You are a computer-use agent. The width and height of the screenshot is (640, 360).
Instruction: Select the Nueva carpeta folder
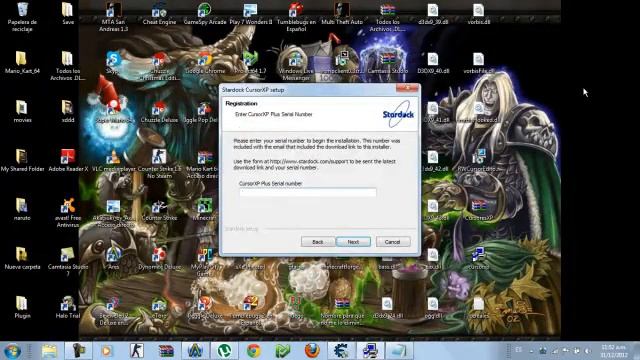tap(22, 258)
